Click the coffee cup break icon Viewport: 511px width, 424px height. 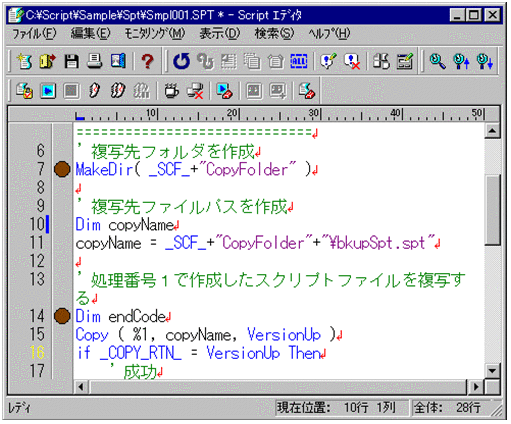[171, 91]
